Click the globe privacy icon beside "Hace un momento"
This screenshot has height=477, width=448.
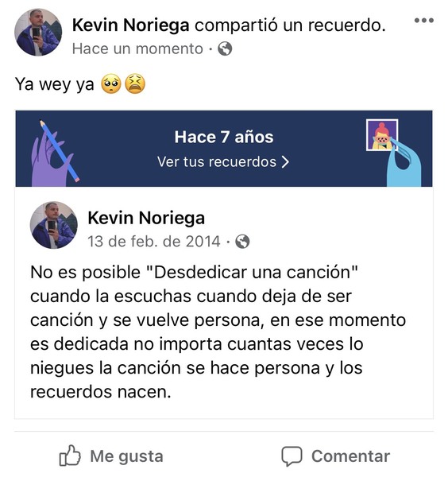(x=225, y=48)
